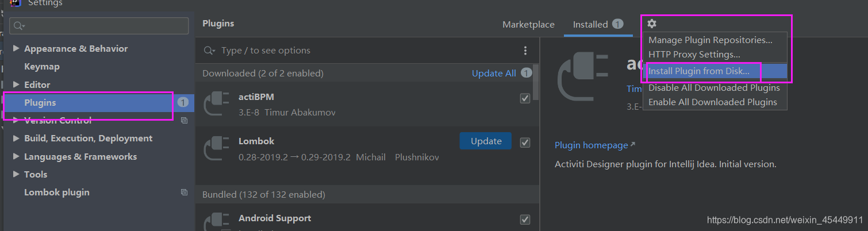Image resolution: width=868 pixels, height=231 pixels.
Task: Expand the Build, Execution, Deployment section
Action: [16, 138]
